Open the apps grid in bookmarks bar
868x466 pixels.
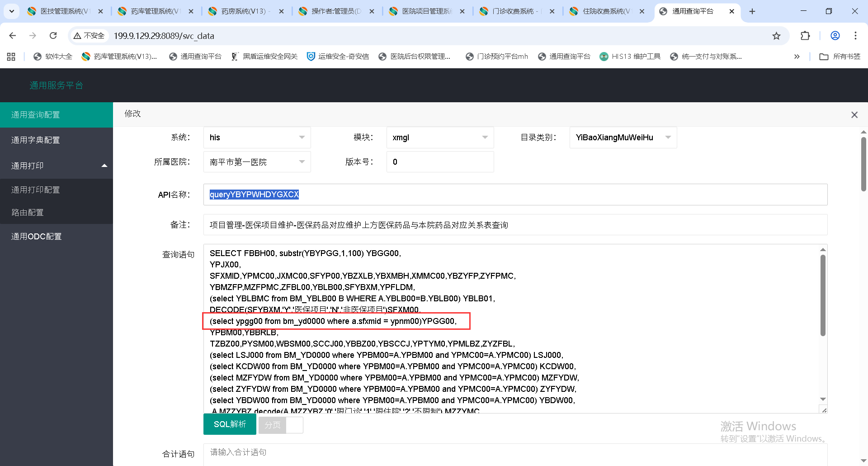click(x=11, y=57)
